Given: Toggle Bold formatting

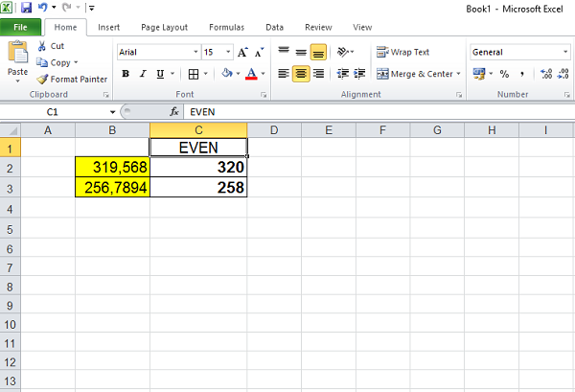Looking at the screenshot, I should (126, 74).
